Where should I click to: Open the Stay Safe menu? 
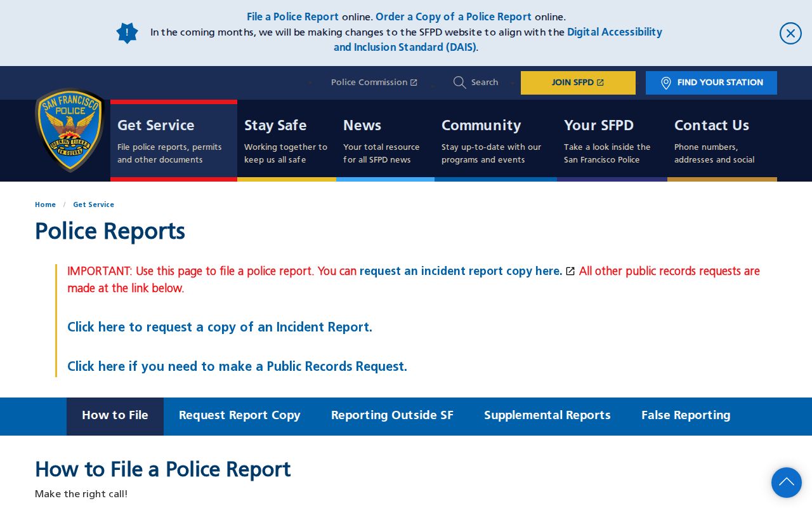coord(287,140)
